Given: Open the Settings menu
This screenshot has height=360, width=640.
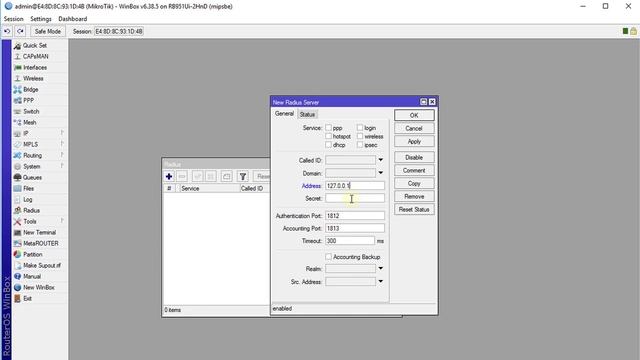Looking at the screenshot, I should click(x=41, y=19).
